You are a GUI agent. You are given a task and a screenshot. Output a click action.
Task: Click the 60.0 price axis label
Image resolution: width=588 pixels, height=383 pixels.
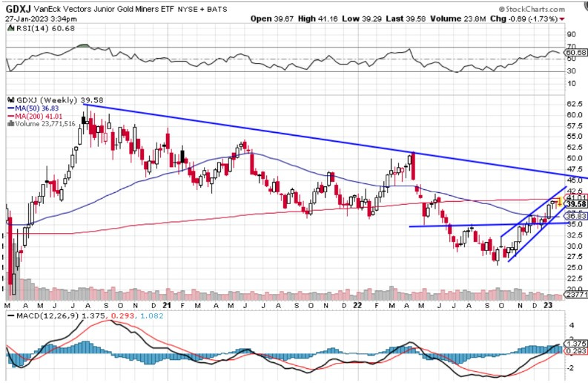(575, 114)
